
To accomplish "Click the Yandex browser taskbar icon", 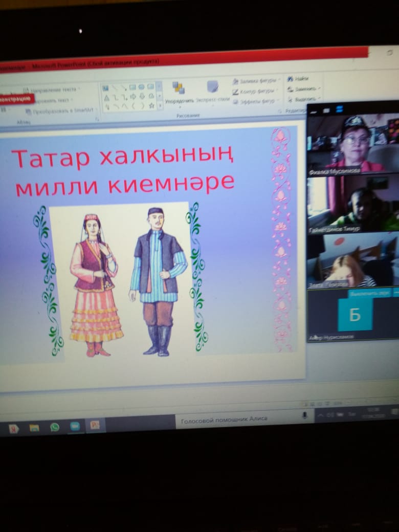I will click(14, 429).
